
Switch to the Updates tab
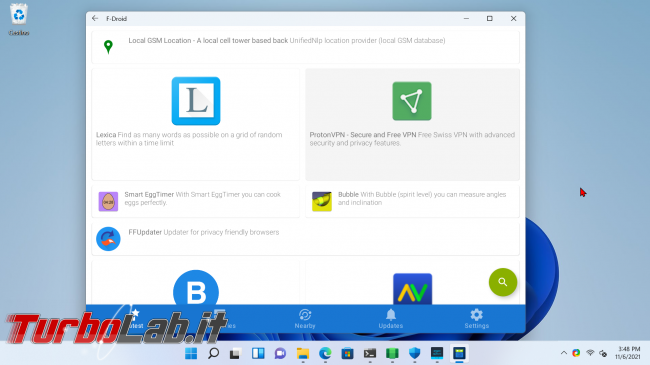coord(390,319)
